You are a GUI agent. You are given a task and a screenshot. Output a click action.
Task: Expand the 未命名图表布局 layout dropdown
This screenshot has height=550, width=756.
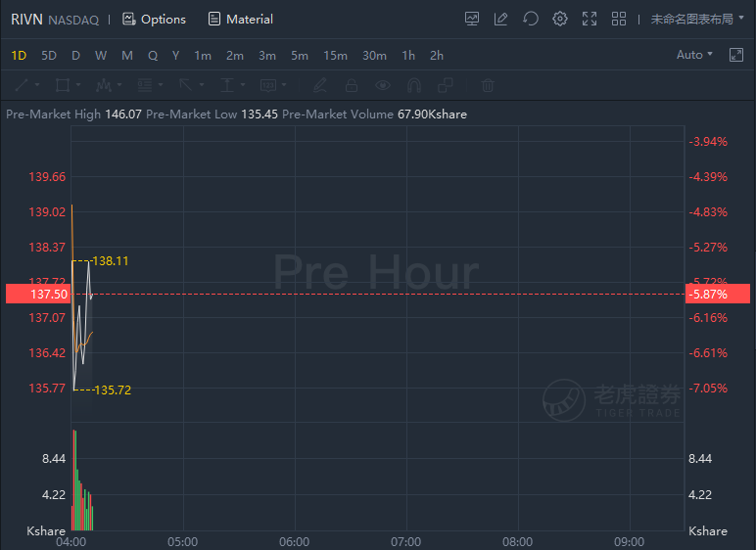click(x=697, y=19)
